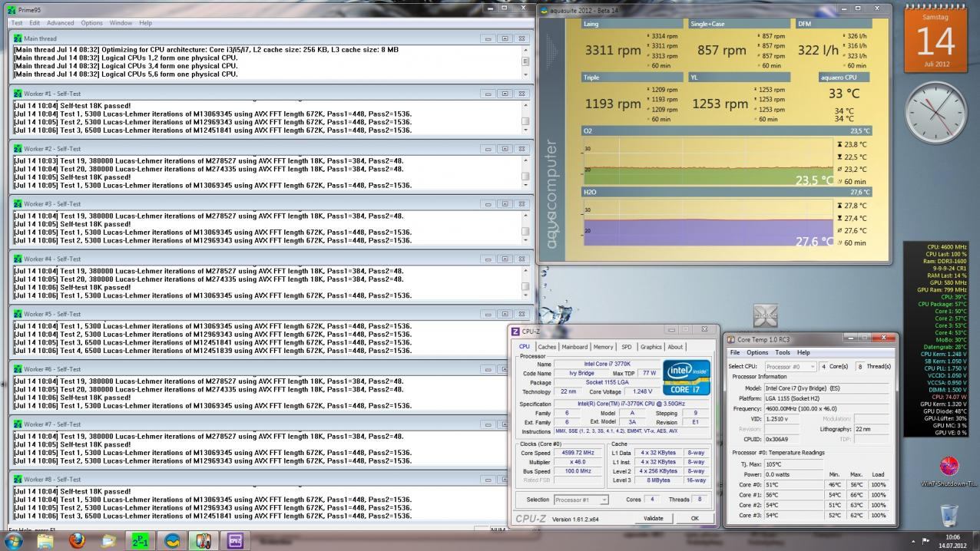
Task: Switch to the About tab in CPU-Z
Action: (x=675, y=347)
